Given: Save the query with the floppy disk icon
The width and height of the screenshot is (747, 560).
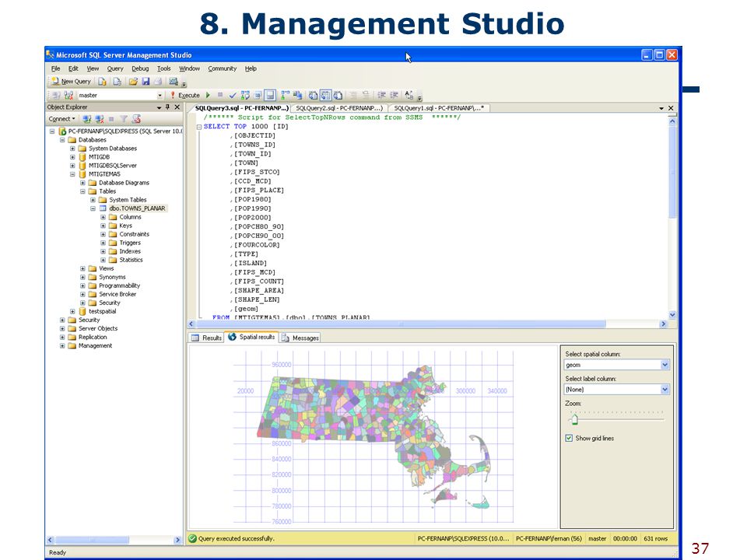Looking at the screenshot, I should pyautogui.click(x=146, y=82).
